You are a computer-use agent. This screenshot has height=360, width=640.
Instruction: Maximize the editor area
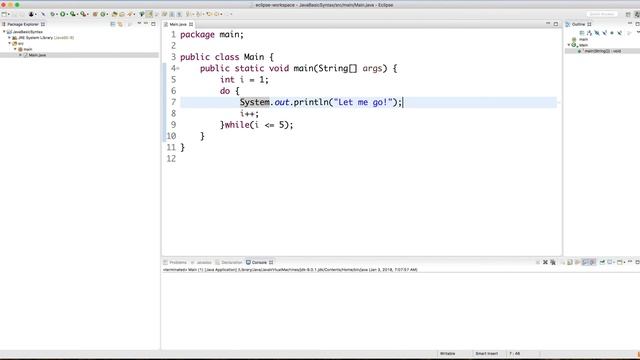(x=556, y=24)
